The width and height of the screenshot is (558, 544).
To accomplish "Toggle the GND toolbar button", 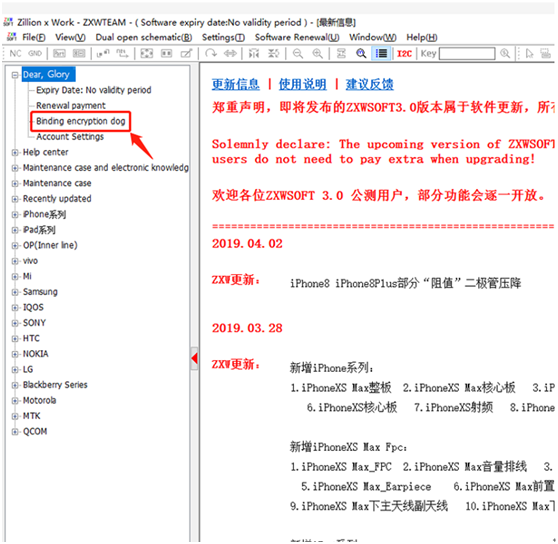I will 35,54.
